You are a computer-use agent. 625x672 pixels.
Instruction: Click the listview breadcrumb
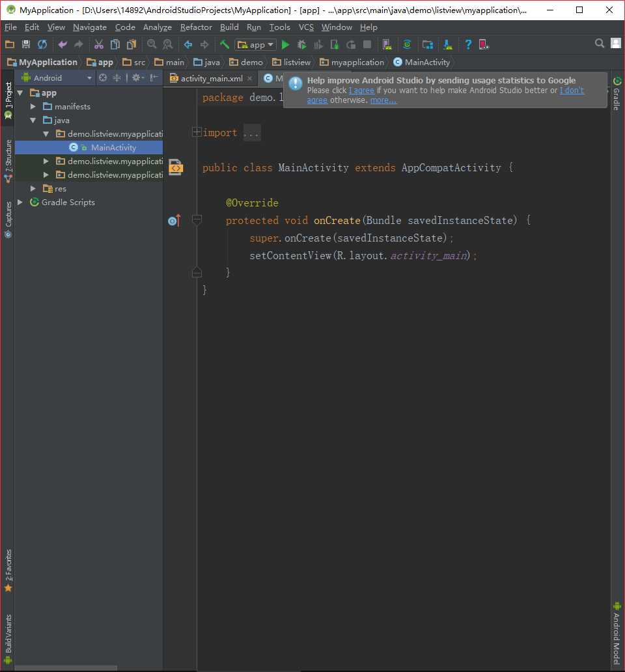tap(291, 63)
